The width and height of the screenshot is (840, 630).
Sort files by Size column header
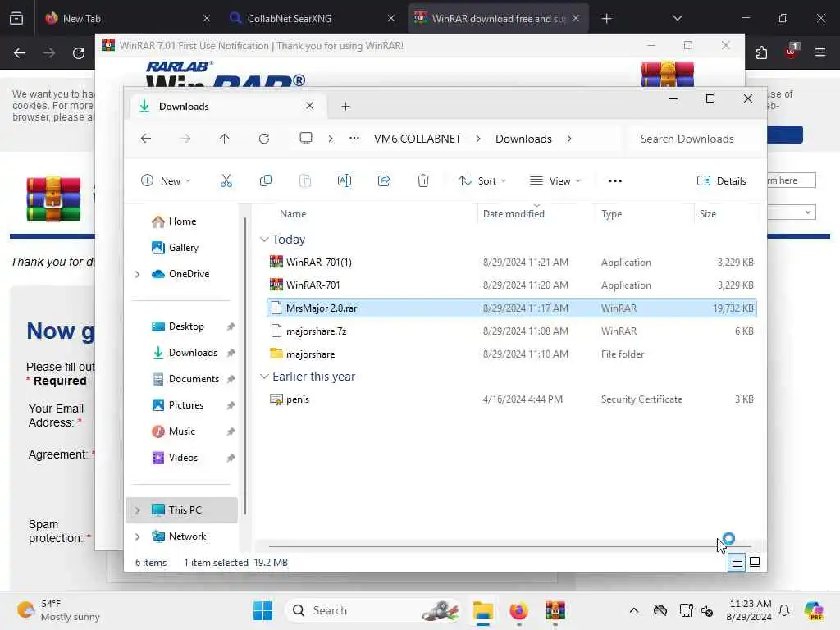tap(708, 214)
